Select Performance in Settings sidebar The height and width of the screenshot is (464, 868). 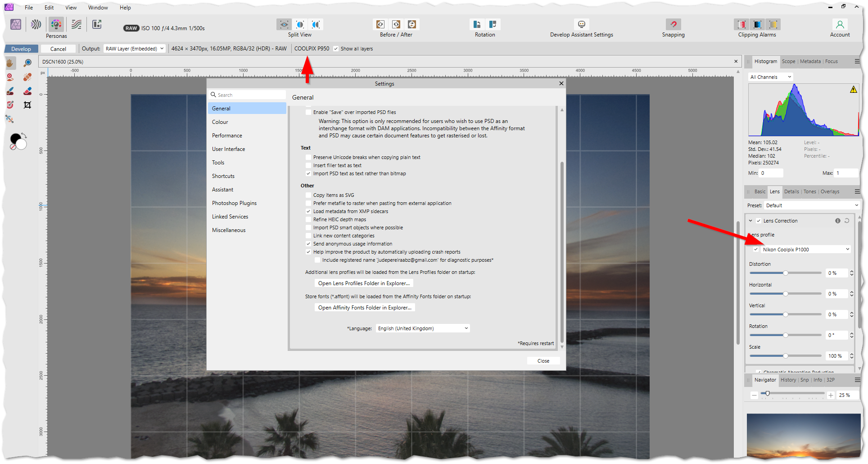[x=247, y=136]
